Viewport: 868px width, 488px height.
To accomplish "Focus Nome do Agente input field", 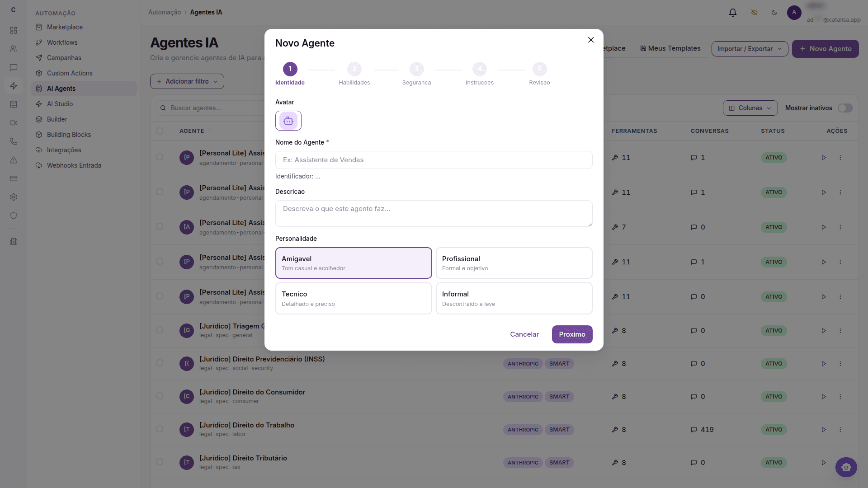I will coord(434,160).
